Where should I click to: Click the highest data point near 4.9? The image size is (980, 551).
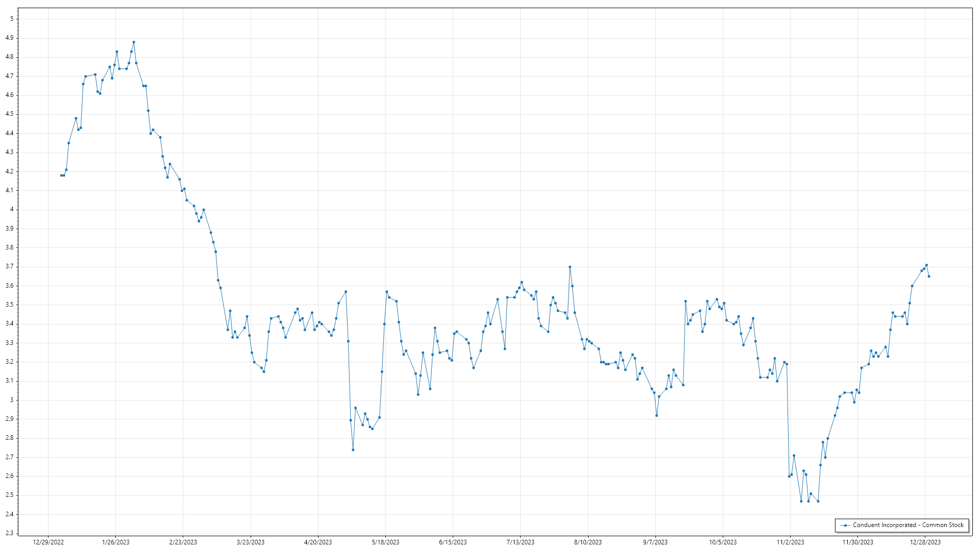pyautogui.click(x=134, y=42)
